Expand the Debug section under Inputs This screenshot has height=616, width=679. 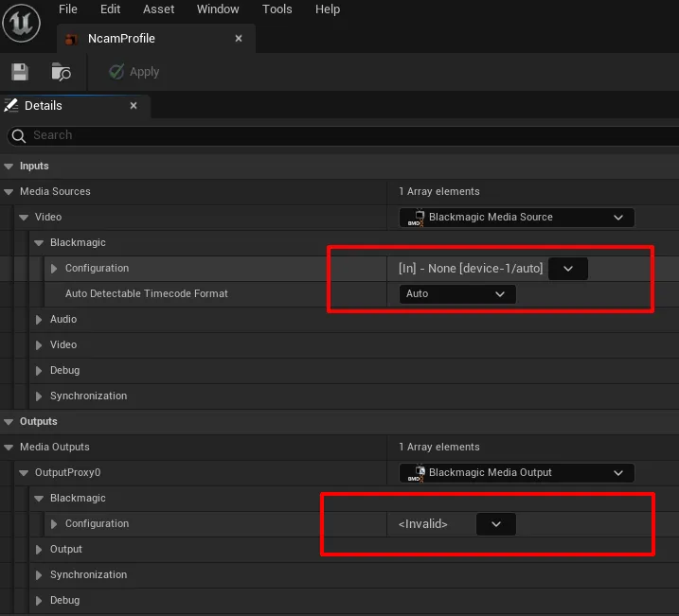tap(39, 371)
